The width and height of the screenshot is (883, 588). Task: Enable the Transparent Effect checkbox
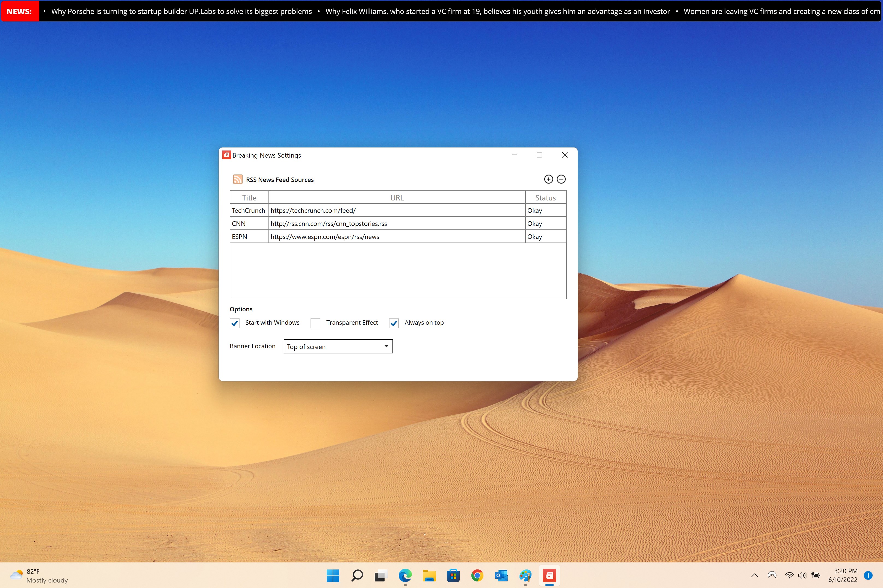(315, 323)
